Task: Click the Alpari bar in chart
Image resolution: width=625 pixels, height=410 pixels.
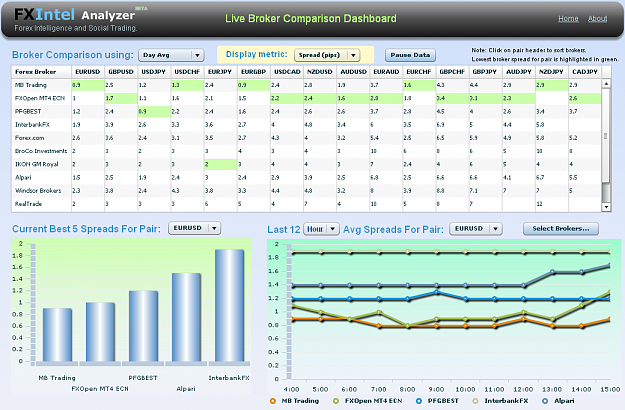Action: [x=186, y=317]
